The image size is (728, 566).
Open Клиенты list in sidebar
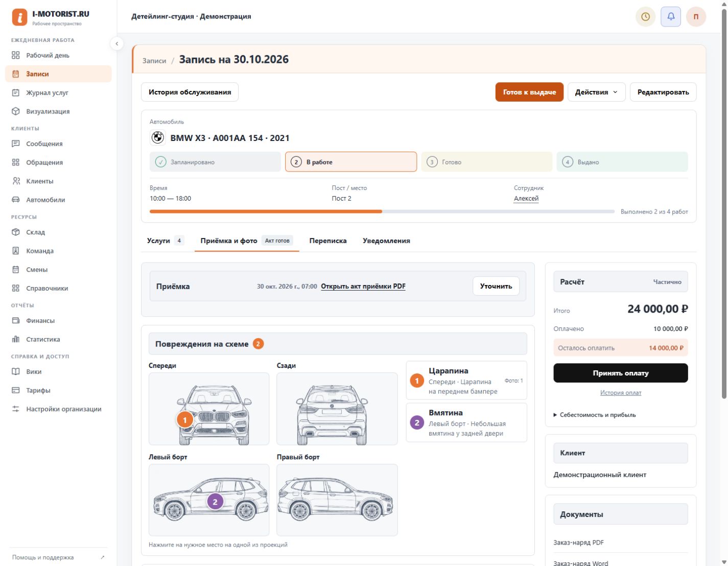(x=58, y=181)
